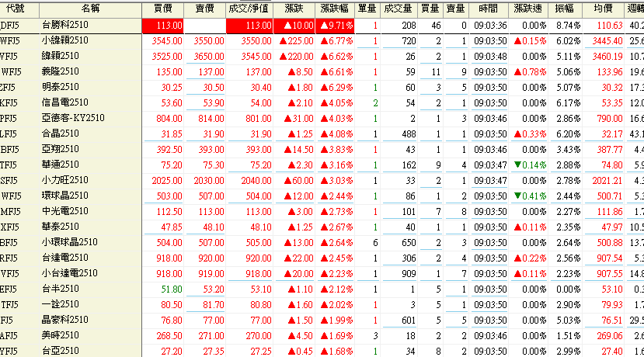Click the highlighted 113.00 bid price cell
Image resolution: width=644 pixels, height=357 pixels.
[x=164, y=25]
